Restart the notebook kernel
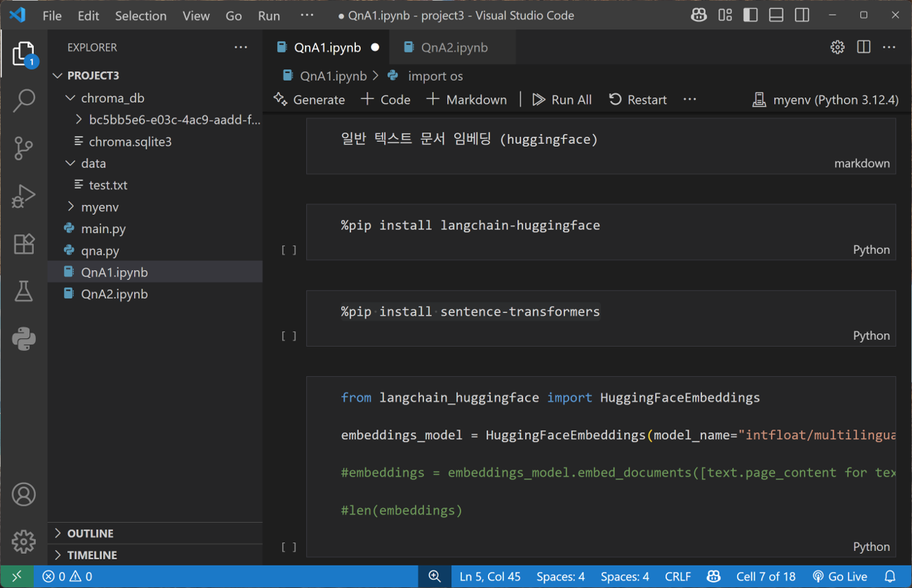The height and width of the screenshot is (588, 912). [637, 100]
